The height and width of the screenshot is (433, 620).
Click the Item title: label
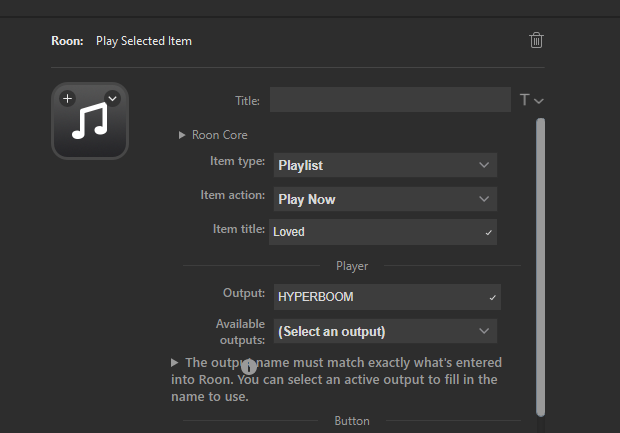pos(239,229)
